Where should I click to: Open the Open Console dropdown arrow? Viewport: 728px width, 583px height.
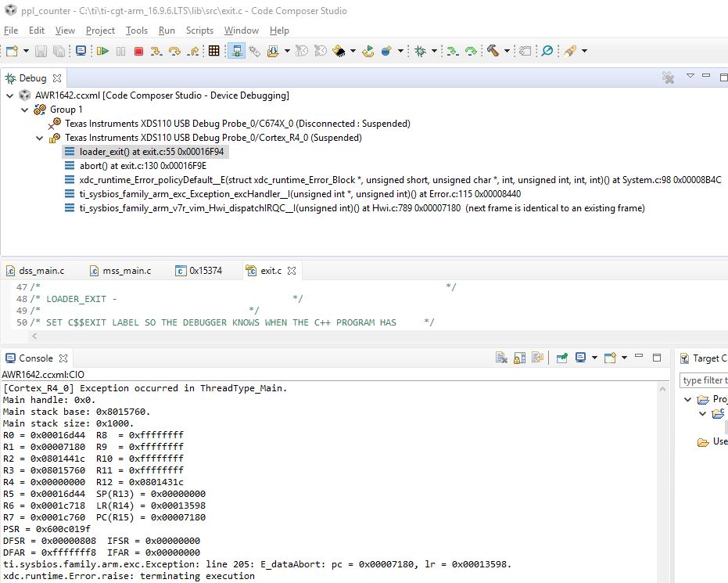pyautogui.click(x=624, y=358)
